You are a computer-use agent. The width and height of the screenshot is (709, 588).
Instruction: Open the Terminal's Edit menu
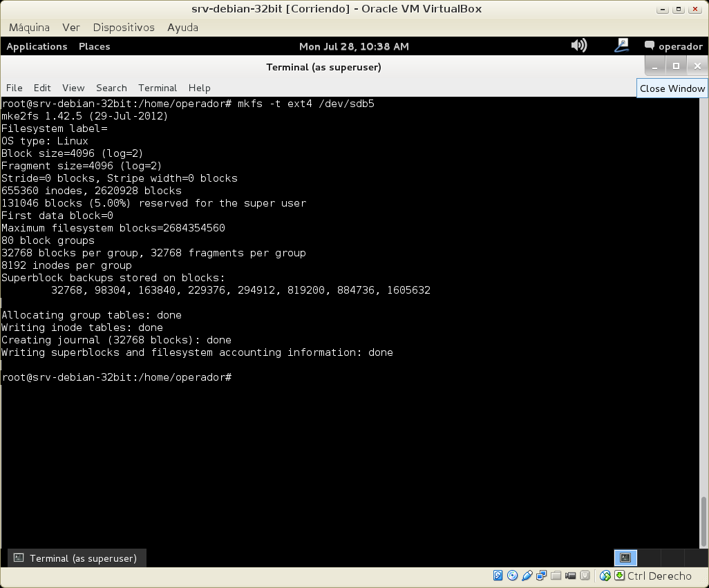click(x=42, y=88)
